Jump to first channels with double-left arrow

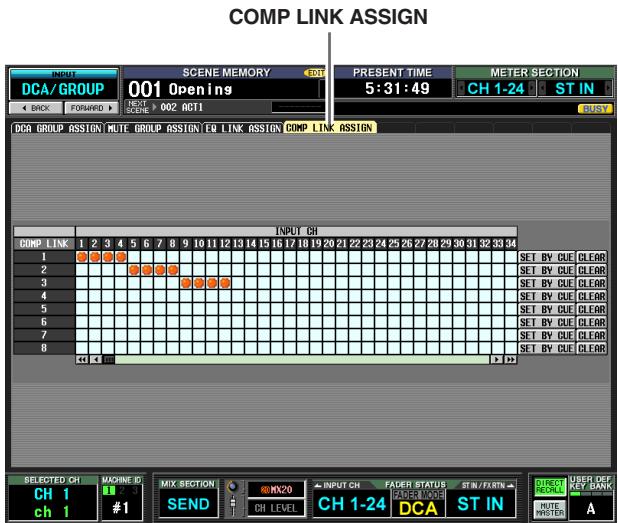point(82,359)
